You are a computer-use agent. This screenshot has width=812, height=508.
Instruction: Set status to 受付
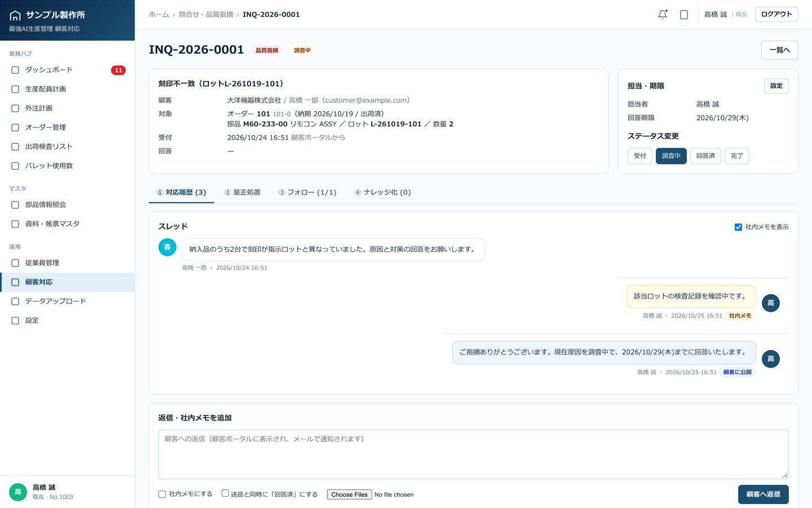pos(640,156)
